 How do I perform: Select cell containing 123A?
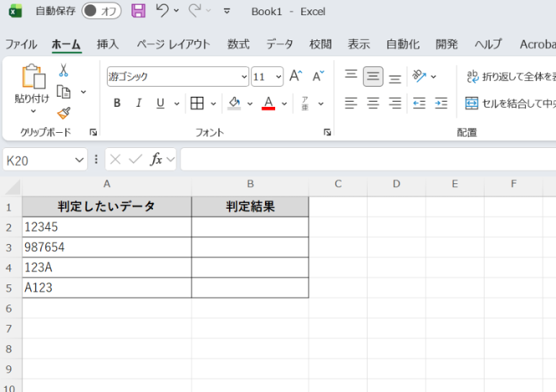pos(107,268)
